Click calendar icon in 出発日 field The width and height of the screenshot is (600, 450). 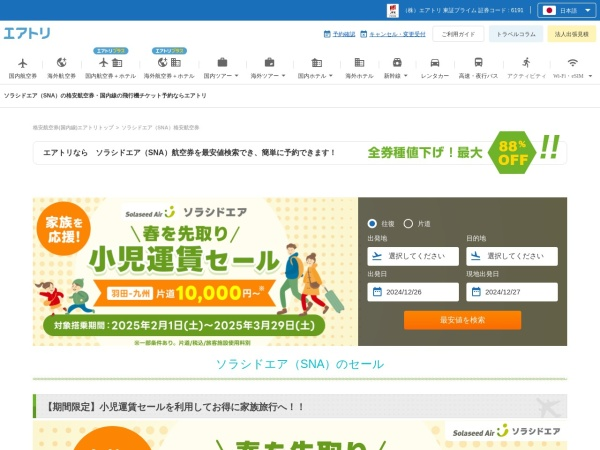tap(377, 292)
